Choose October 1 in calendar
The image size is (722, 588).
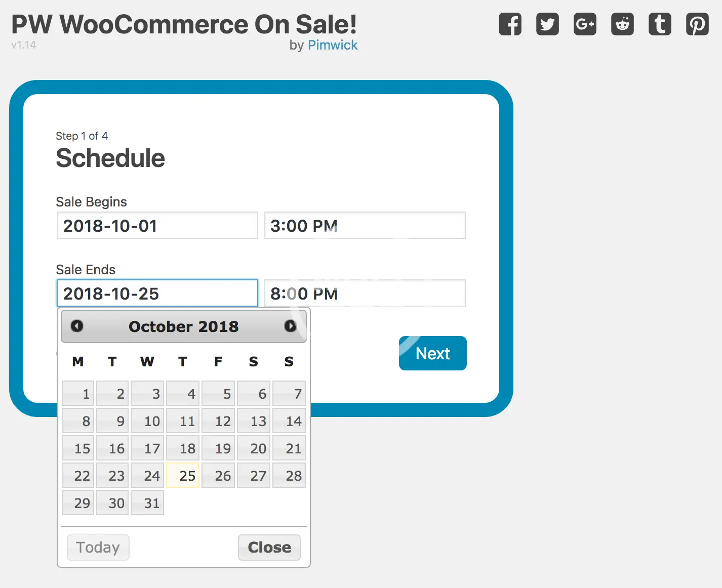click(78, 394)
